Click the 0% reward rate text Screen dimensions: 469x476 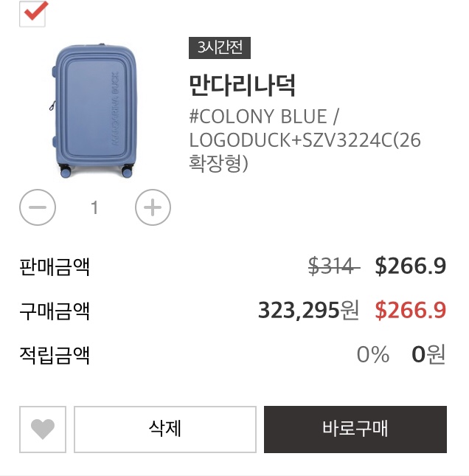[x=373, y=354]
